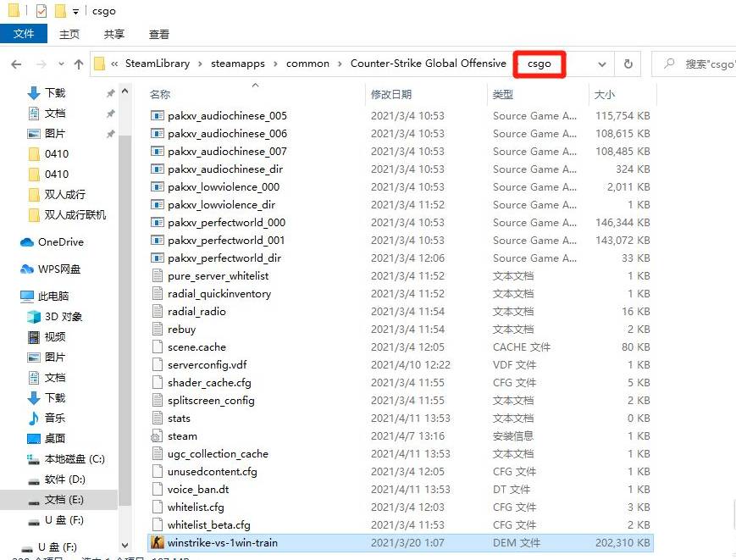Navigate to SteamLibrary in the address bar

[x=158, y=64]
